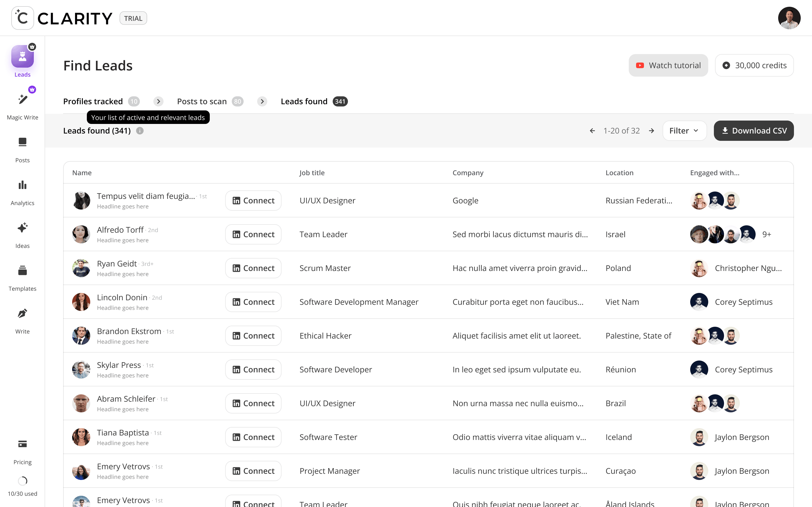The height and width of the screenshot is (507, 812).
Task: Click the 10/30 used progress indicator
Action: 23,481
